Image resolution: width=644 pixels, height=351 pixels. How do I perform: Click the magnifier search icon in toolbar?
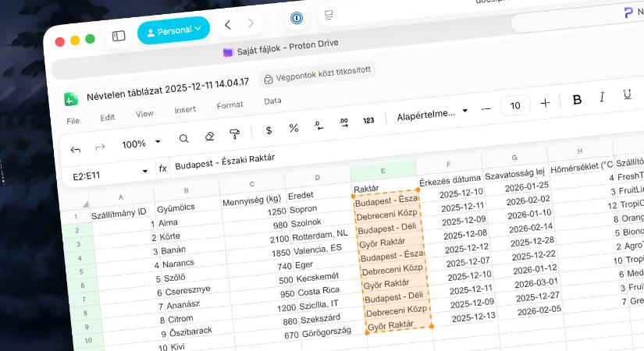pos(183,139)
